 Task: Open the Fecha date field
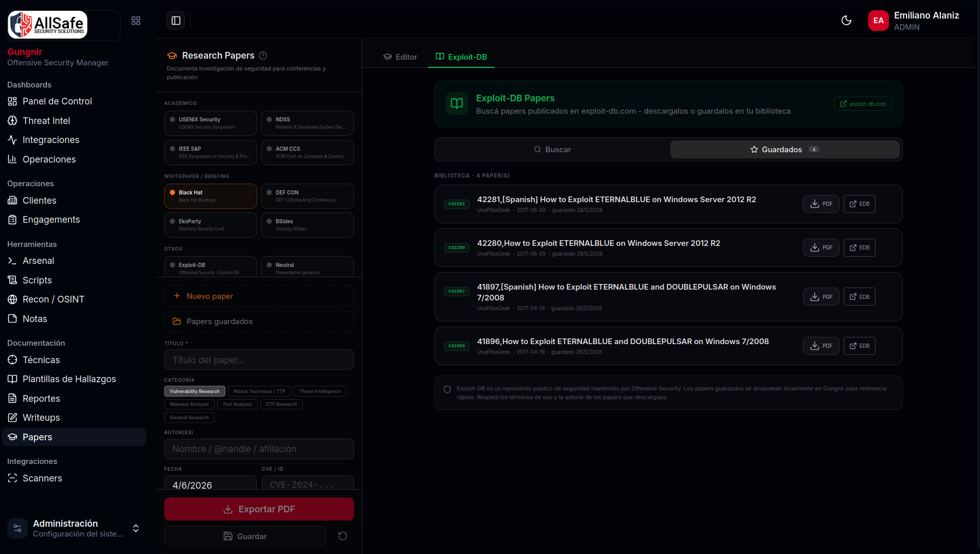pyautogui.click(x=211, y=484)
